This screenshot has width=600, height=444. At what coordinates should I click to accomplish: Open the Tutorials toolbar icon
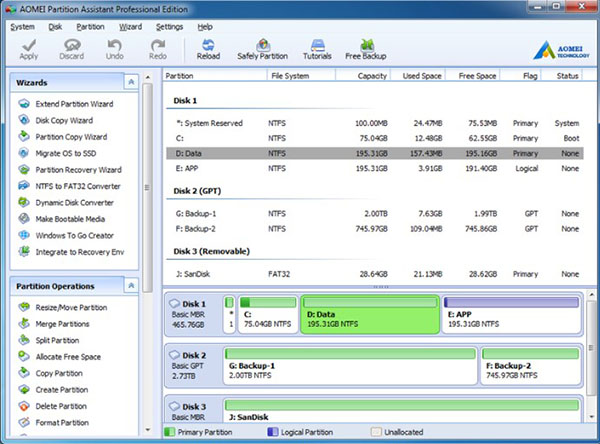(x=317, y=49)
